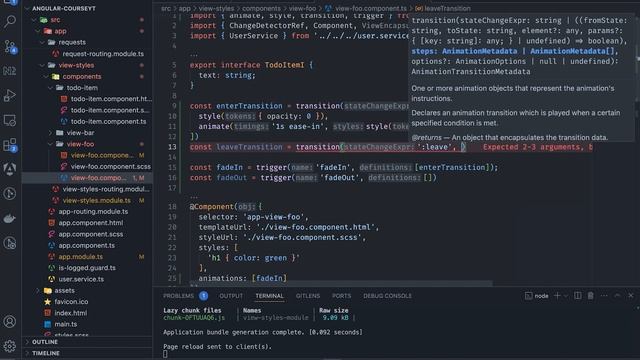Open Manage gear icon

(x=10, y=346)
